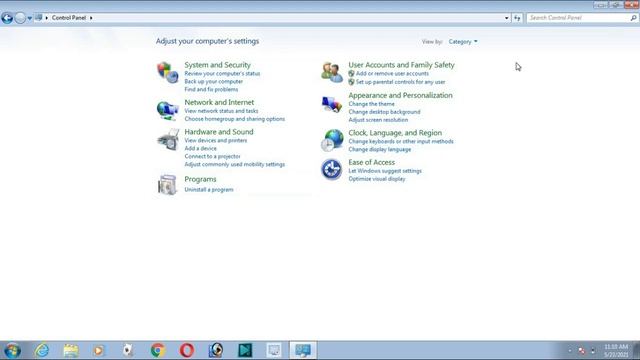Open System and Security category heading
Screen dimensions: 640x360
217,65
